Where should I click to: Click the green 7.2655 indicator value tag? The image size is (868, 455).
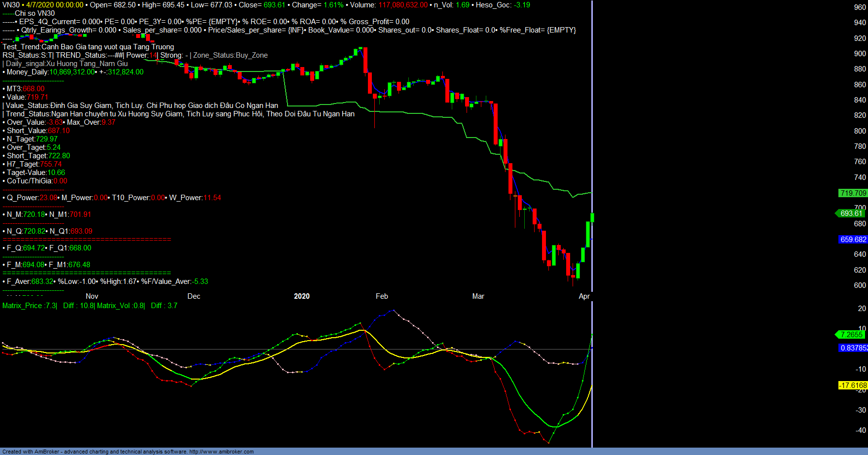tap(851, 335)
